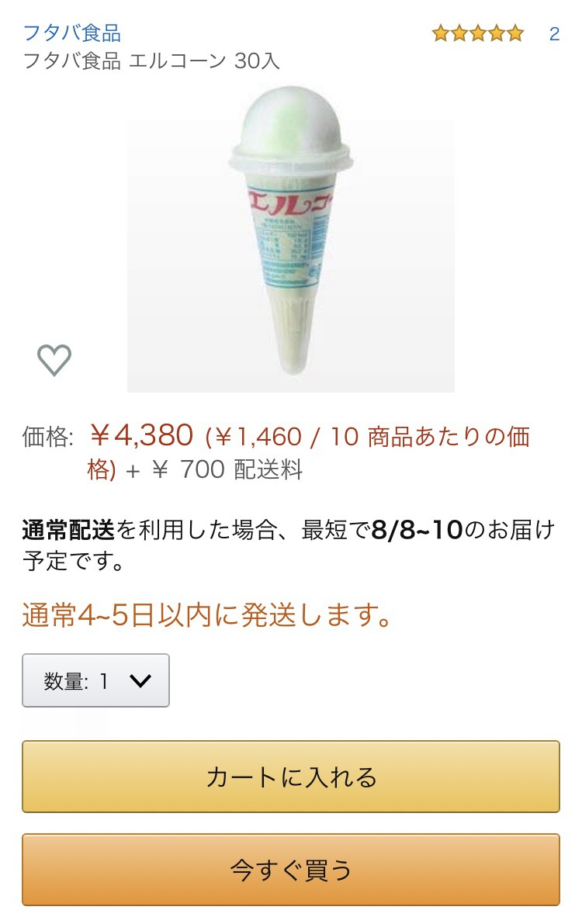Click the 価格 label

point(48,437)
